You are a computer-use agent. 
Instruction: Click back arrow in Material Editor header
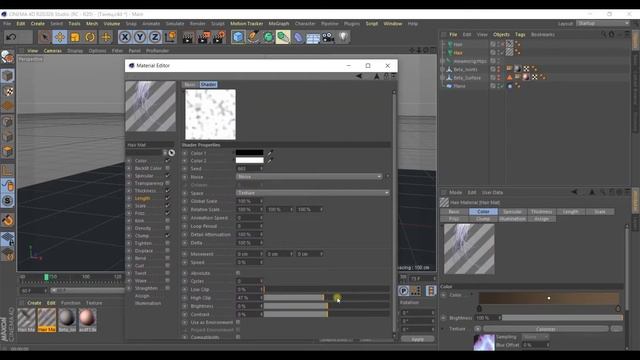(359, 76)
